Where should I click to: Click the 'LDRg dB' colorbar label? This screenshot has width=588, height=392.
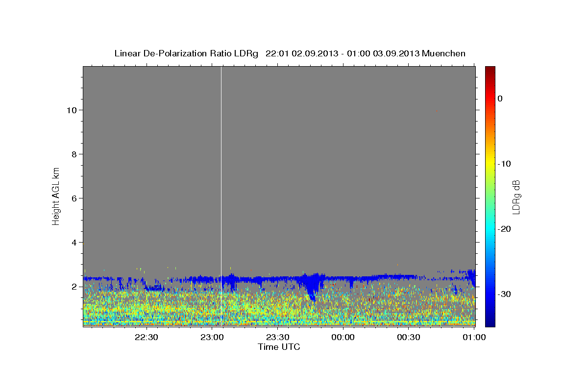coord(516,197)
